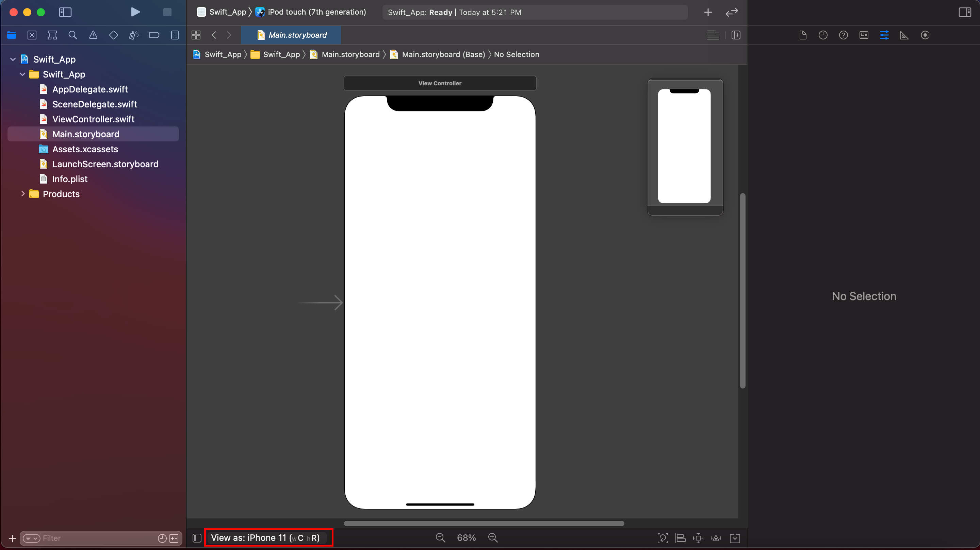Viewport: 980px width, 550px height.
Task: Toggle the inspectors panel on the right
Action: 964,12
